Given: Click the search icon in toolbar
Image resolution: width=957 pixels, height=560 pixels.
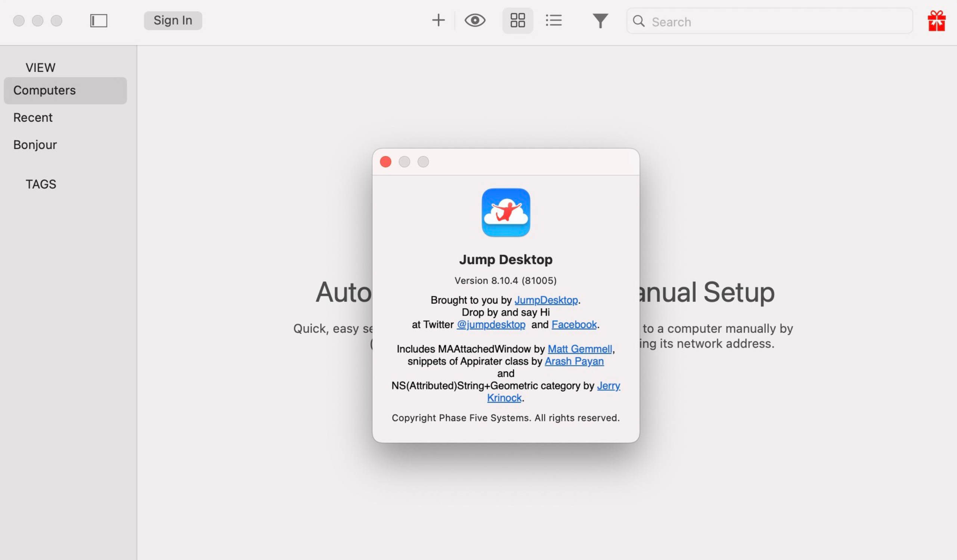Looking at the screenshot, I should click(x=638, y=20).
